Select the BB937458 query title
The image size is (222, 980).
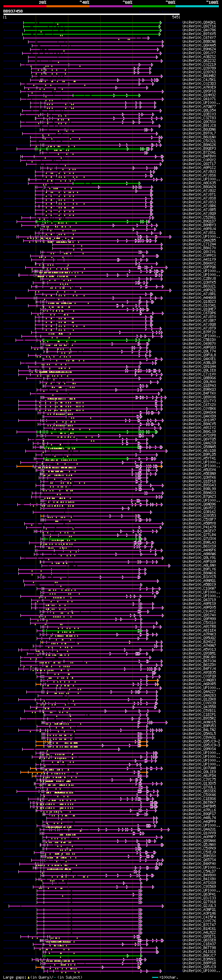click(x=13, y=11)
